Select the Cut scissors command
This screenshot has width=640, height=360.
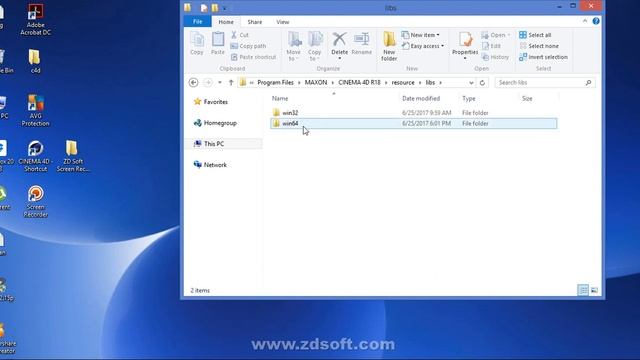pyautogui.click(x=240, y=35)
